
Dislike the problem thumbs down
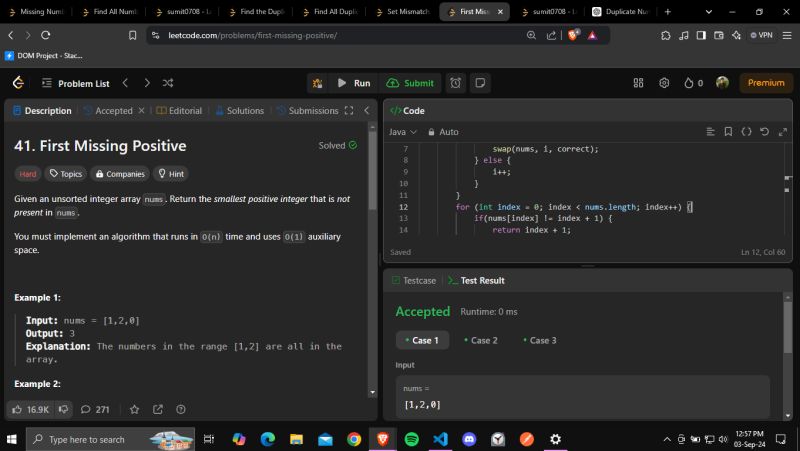point(63,409)
